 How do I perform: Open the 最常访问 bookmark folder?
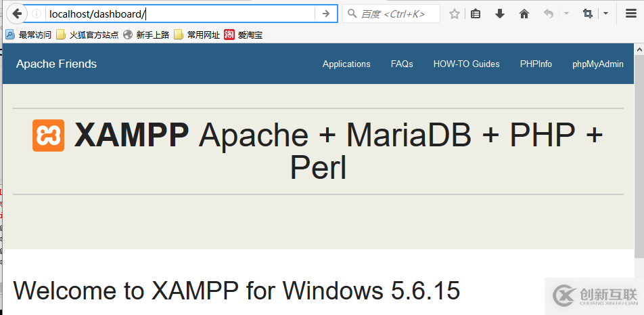(x=28, y=35)
